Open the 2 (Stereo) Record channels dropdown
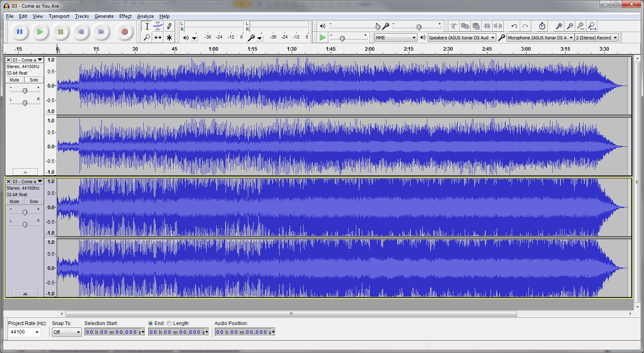This screenshot has width=644, height=353. coord(597,38)
